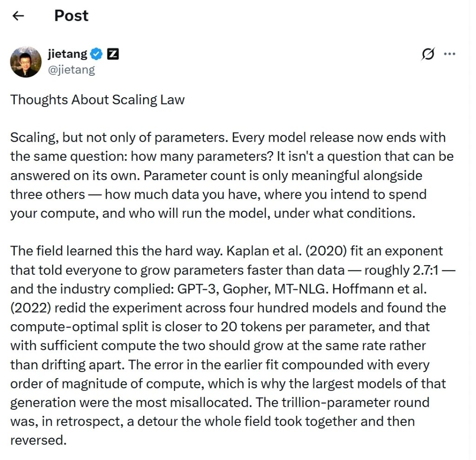476x460 pixels.
Task: Click the black Z affiliation badge
Action: [113, 54]
